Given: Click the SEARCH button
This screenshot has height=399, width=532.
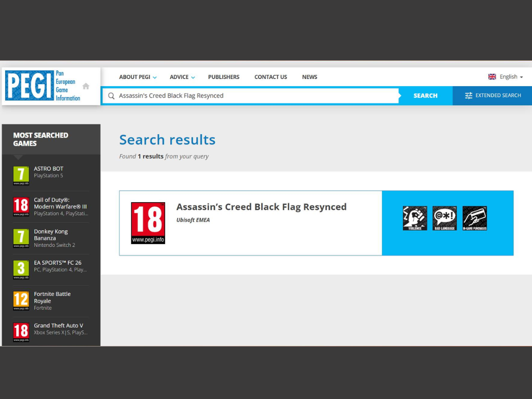Looking at the screenshot, I should (425, 96).
